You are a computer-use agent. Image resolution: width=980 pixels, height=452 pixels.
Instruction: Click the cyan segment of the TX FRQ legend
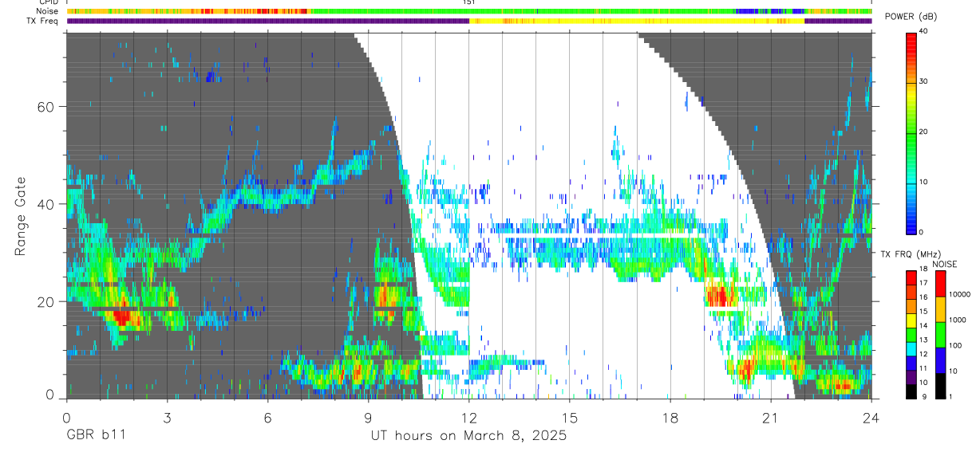911,348
